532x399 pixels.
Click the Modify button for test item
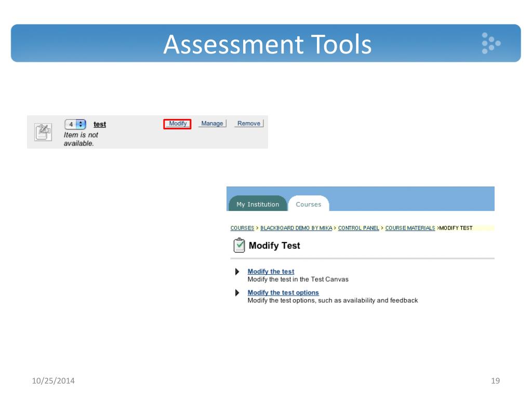(x=177, y=124)
